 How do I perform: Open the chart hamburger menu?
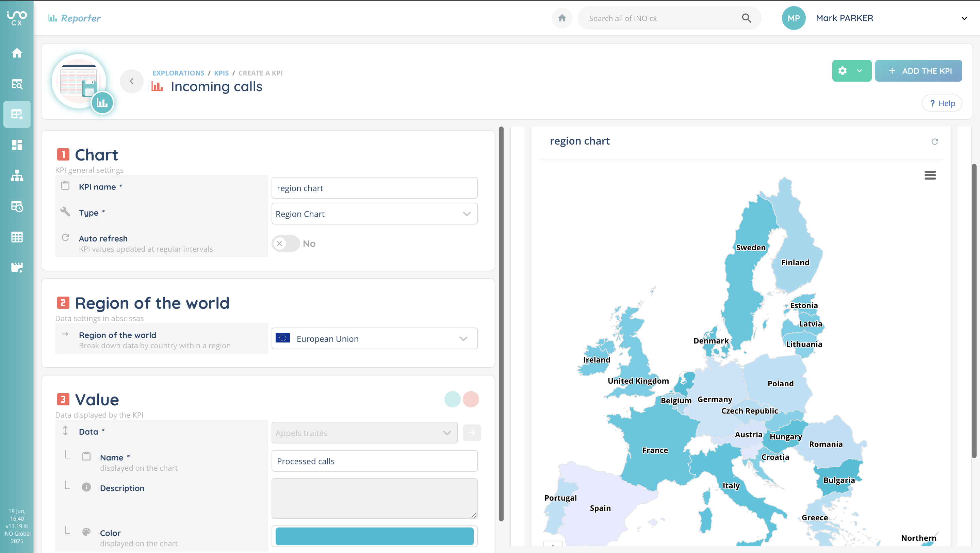pyautogui.click(x=930, y=175)
